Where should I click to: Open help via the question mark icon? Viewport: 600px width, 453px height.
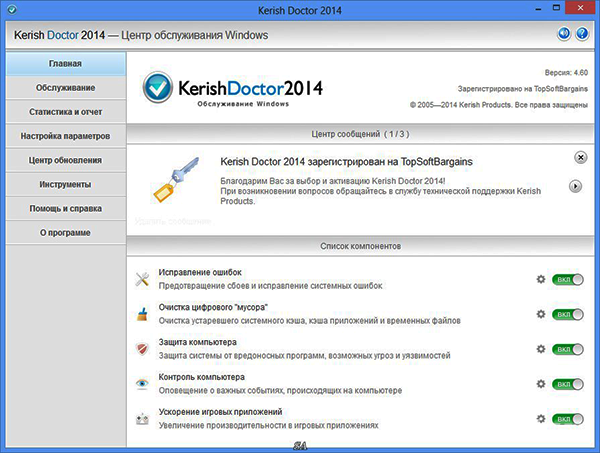pos(582,34)
